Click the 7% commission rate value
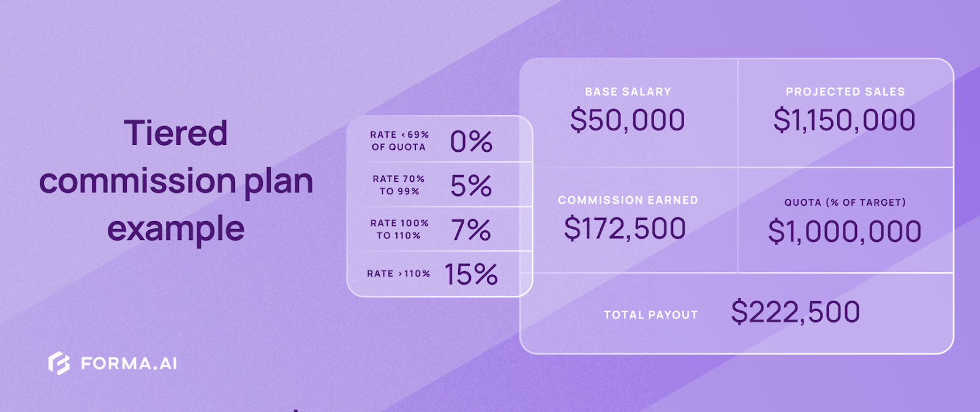The image size is (980, 412). [471, 231]
